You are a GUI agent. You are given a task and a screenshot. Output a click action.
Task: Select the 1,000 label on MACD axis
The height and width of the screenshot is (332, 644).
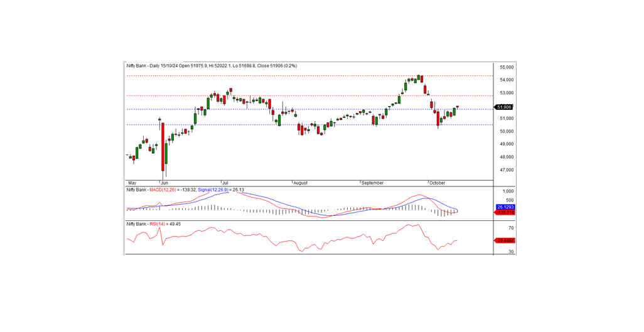508,191
